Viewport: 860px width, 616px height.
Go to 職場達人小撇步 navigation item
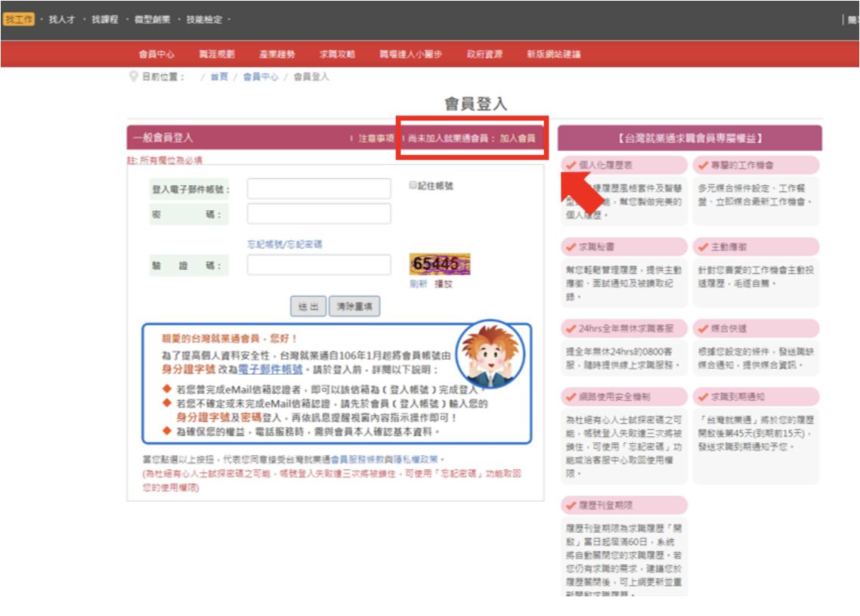click(x=411, y=54)
